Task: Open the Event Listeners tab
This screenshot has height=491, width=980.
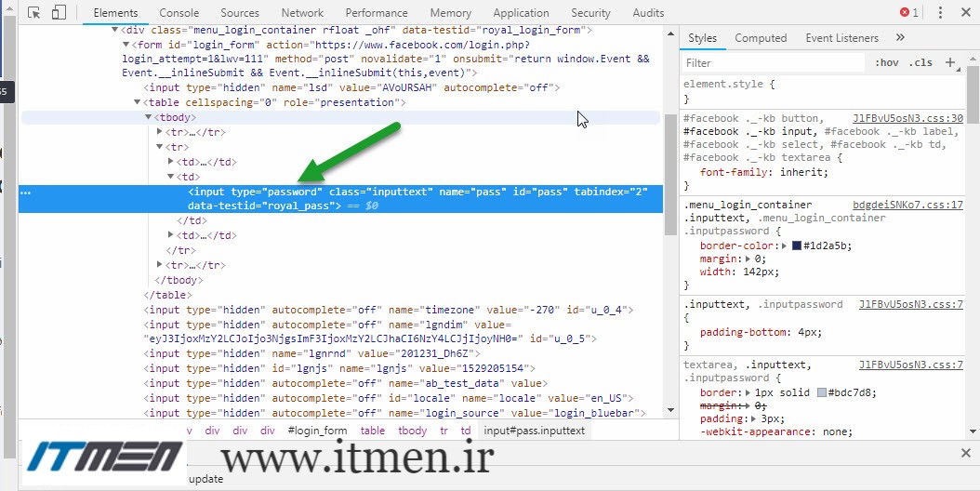Action: click(x=841, y=37)
